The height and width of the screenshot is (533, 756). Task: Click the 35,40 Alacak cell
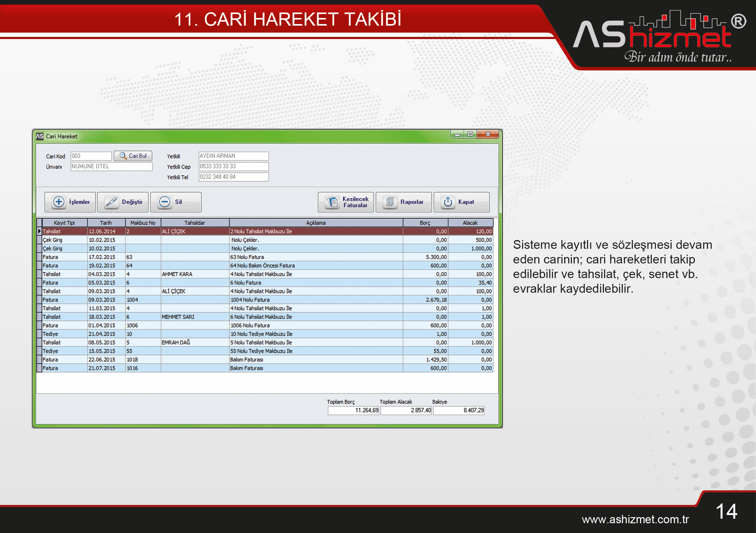[x=470, y=283]
